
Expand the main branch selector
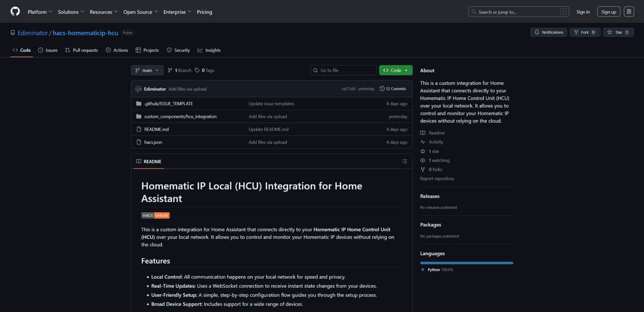click(147, 71)
